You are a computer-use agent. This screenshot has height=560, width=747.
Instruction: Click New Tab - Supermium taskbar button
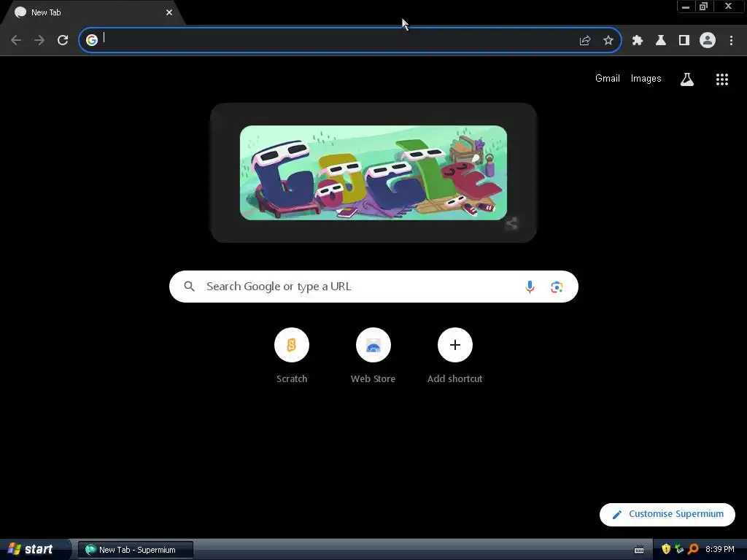136,550
